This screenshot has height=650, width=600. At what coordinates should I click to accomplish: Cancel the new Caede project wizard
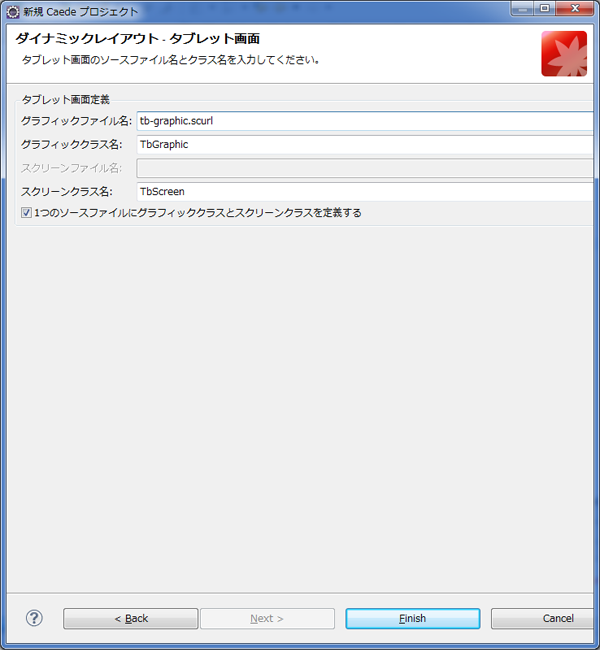[x=543, y=618]
